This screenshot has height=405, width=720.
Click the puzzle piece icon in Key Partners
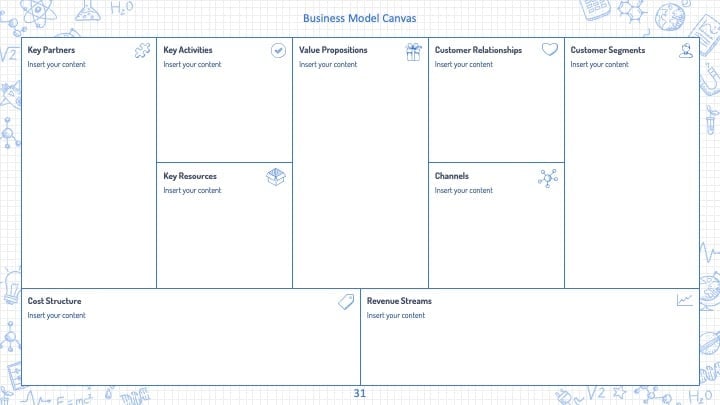pos(142,51)
